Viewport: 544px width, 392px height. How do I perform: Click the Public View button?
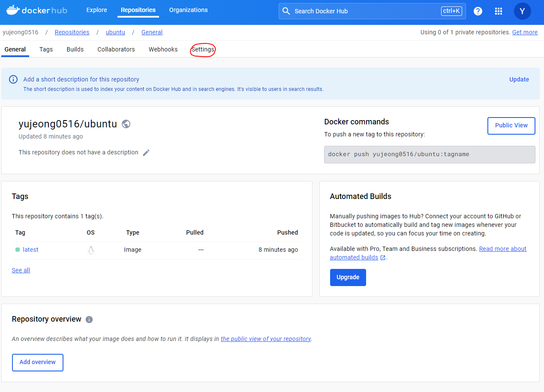(511, 126)
